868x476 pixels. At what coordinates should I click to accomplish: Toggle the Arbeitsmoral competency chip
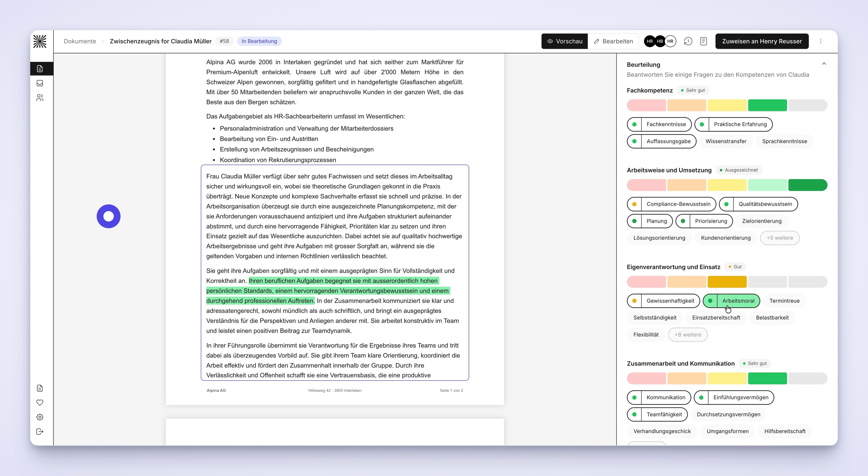731,301
